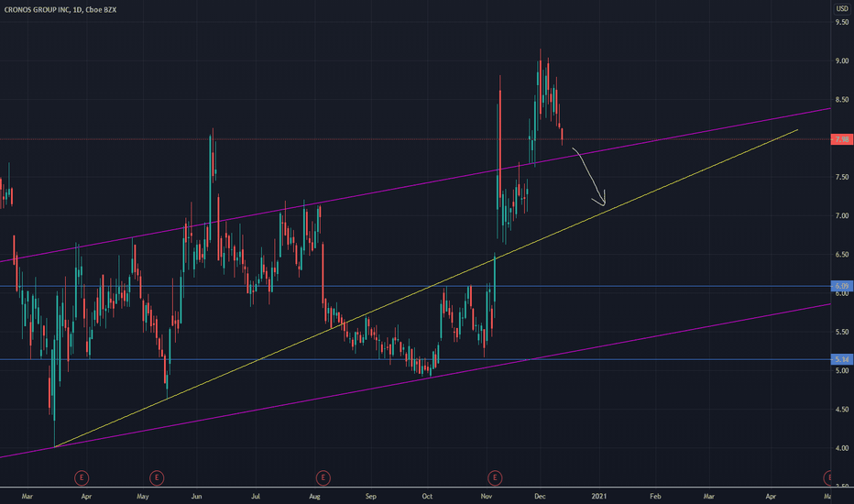The image size is (854, 504).
Task: Click the Aug label on time axis
Action: (x=314, y=497)
